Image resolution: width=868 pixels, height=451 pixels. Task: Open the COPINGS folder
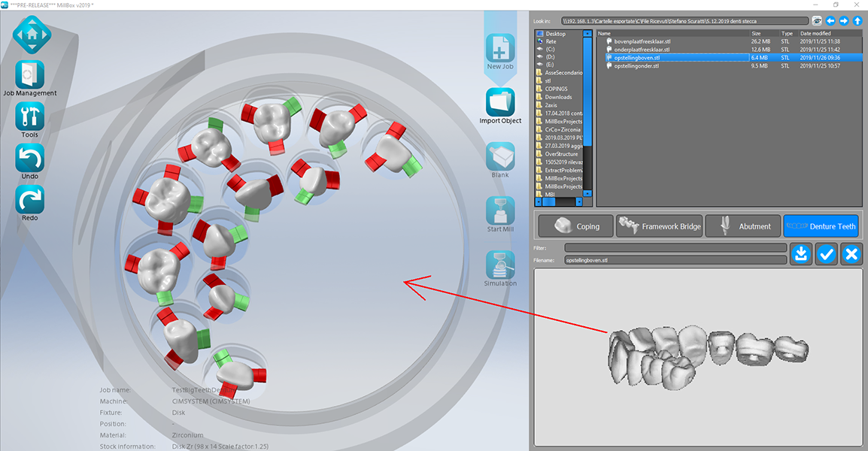(556, 89)
